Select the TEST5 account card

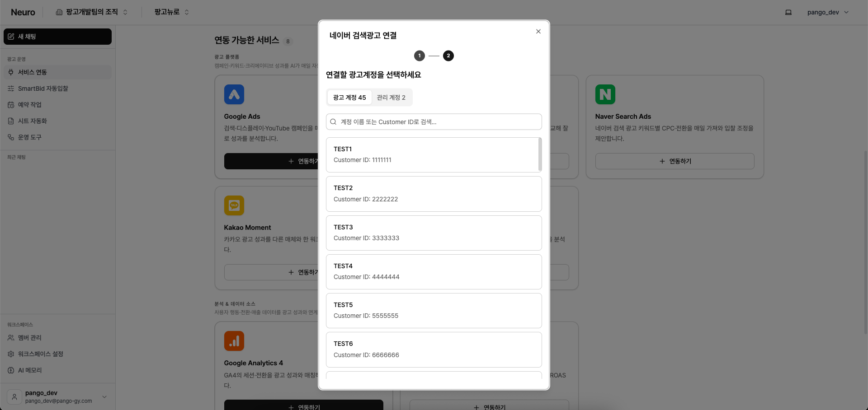pos(434,311)
